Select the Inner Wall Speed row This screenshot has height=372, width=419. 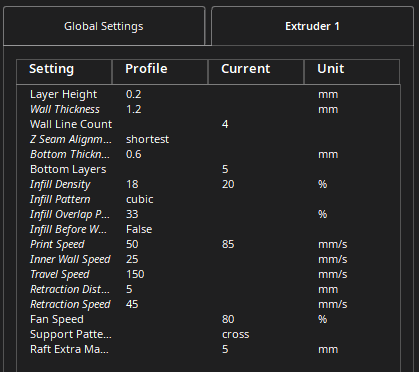208,259
